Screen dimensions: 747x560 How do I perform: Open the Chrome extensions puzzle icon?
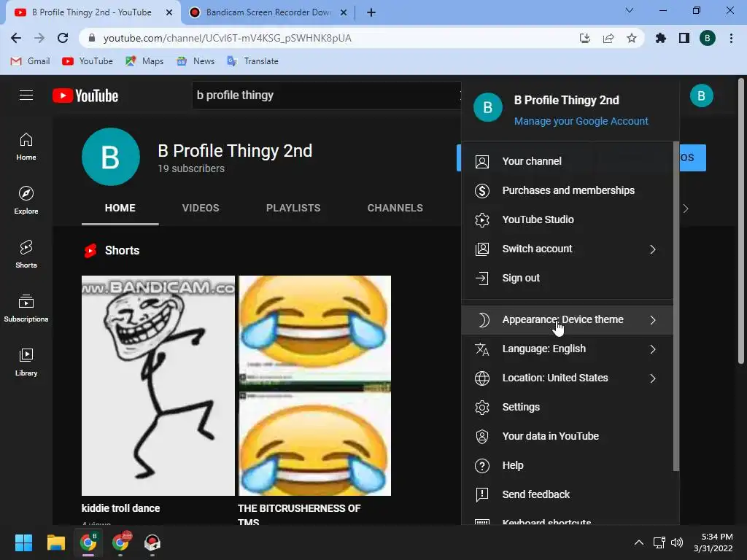click(x=661, y=38)
